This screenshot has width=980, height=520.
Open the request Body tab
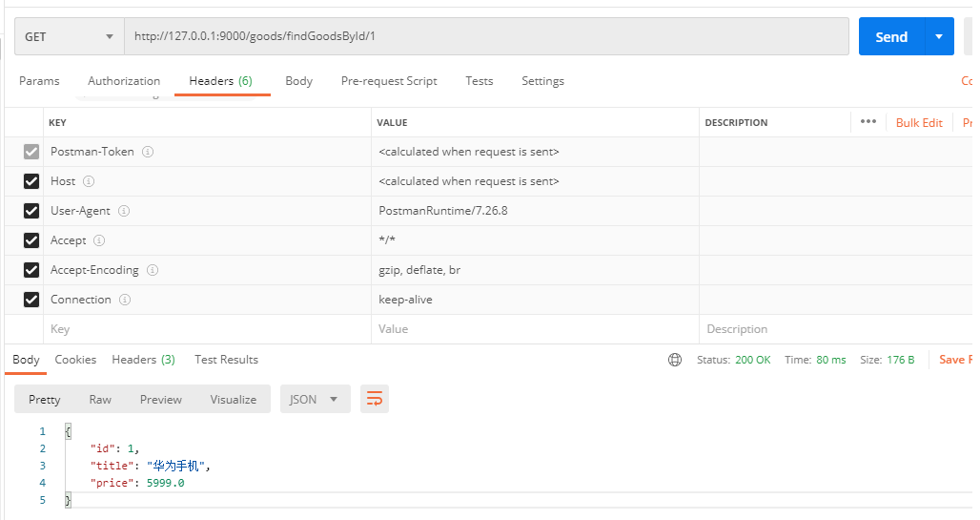pos(298,81)
